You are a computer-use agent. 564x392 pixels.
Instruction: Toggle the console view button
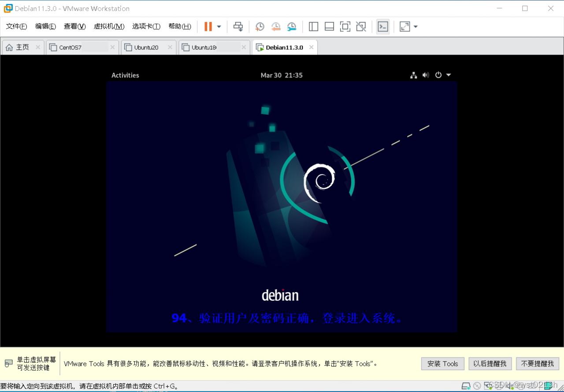[383, 26]
